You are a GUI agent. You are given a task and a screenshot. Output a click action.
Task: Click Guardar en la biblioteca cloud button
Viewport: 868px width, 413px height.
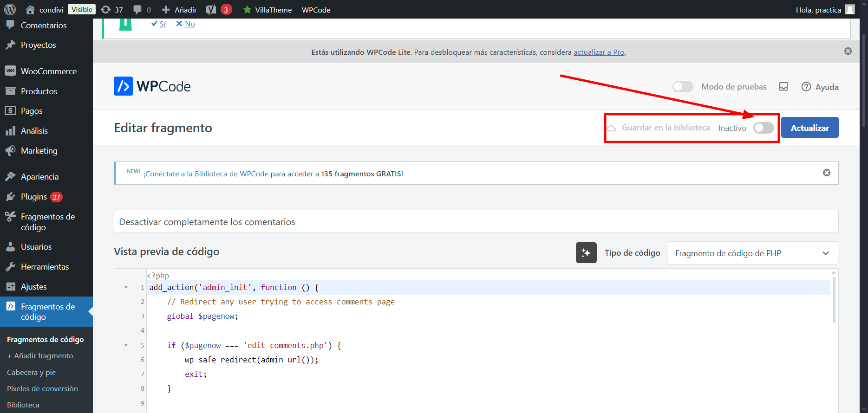pos(659,128)
